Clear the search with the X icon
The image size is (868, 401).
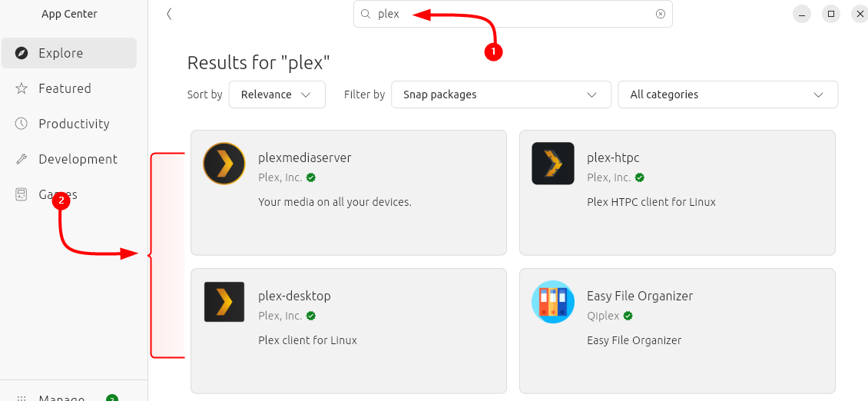(661, 14)
